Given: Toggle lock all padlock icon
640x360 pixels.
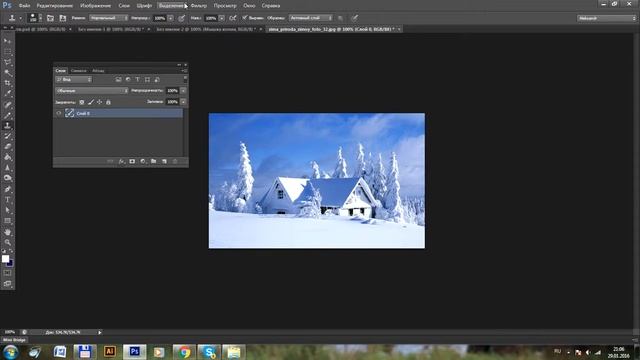Looking at the screenshot, I should [108, 102].
